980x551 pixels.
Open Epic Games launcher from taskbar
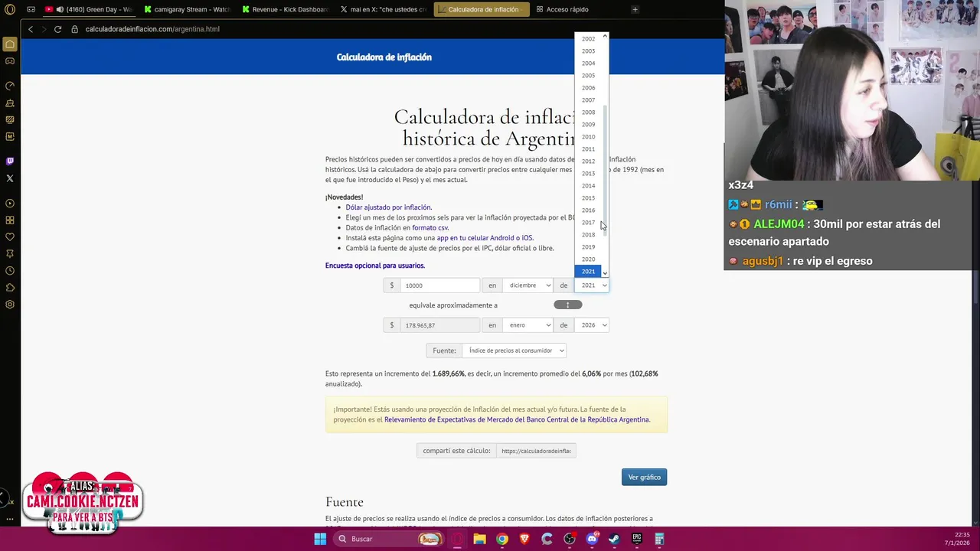click(x=636, y=539)
